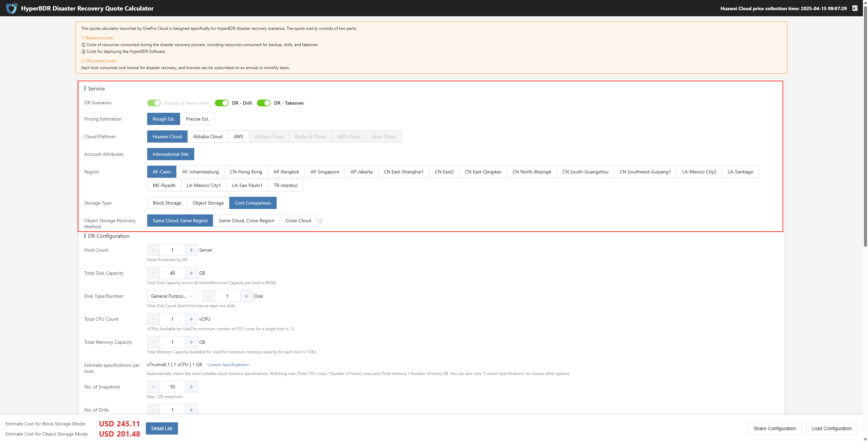868x442 pixels.
Task: Decrease Host Count with minus button
Action: click(154, 250)
